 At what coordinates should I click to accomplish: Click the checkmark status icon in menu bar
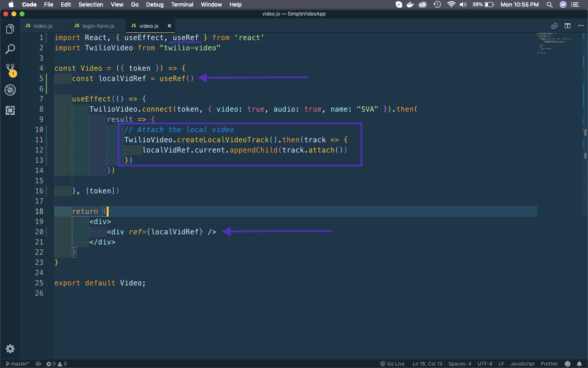coord(399,4)
